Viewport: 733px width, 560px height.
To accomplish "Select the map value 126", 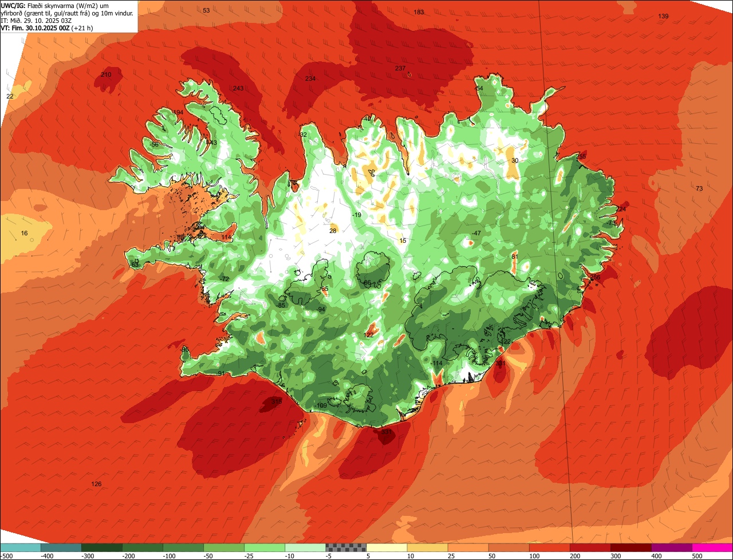I will coord(96,484).
